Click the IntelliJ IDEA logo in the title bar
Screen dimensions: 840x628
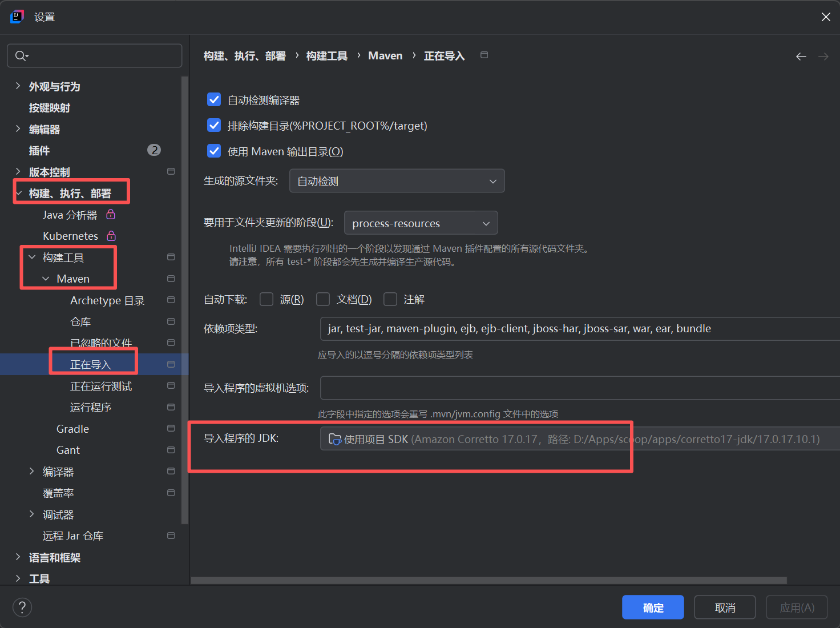coord(17,17)
